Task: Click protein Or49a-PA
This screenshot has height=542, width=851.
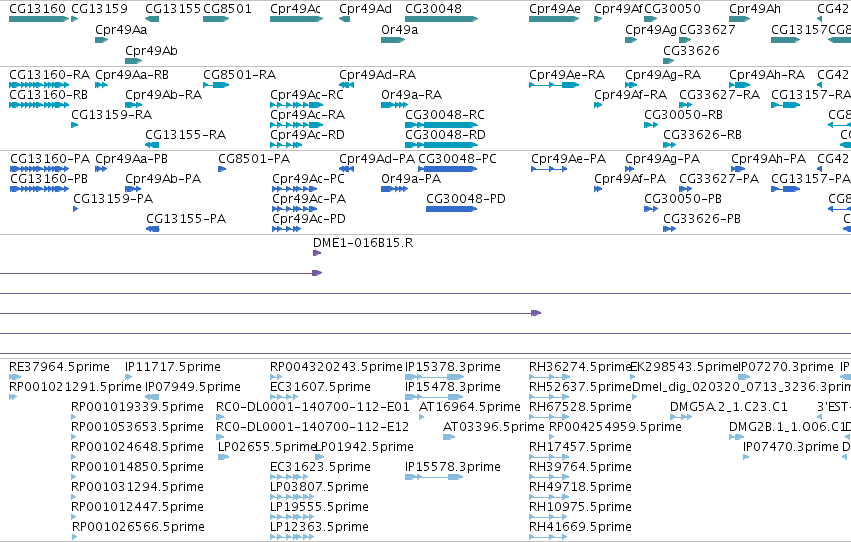Action: 411,179
